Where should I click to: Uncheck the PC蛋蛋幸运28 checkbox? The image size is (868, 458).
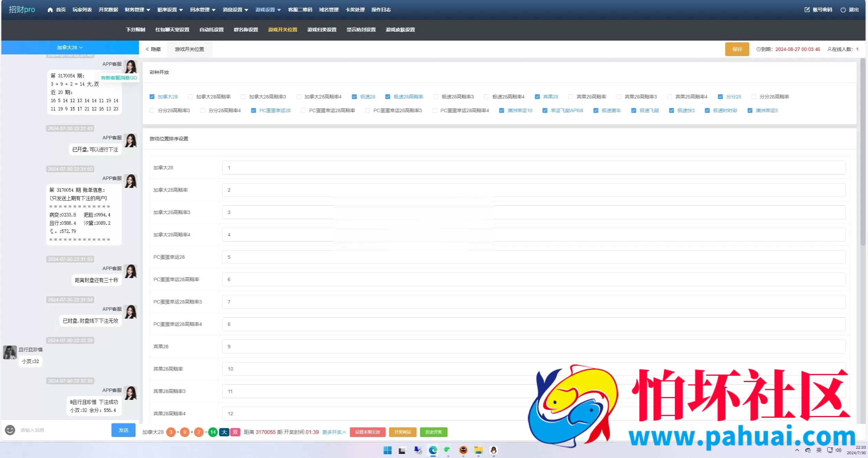coord(254,110)
